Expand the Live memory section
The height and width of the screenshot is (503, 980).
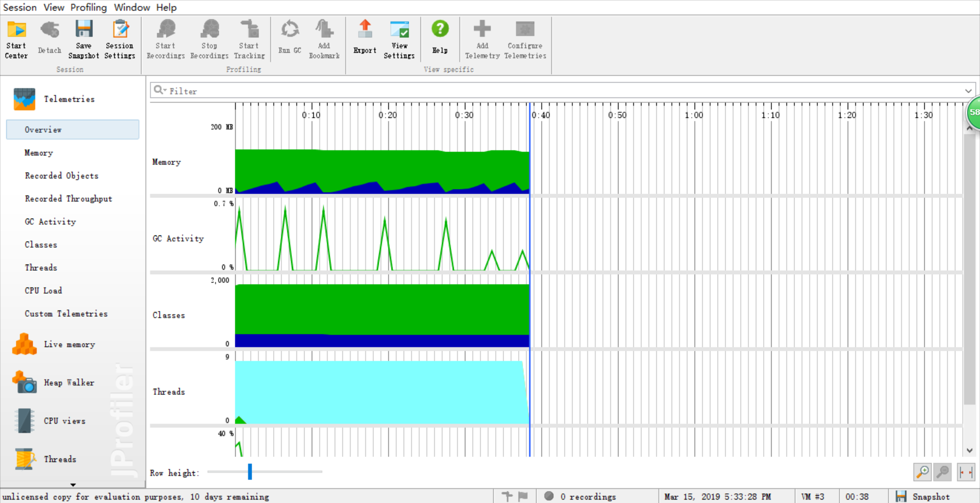click(69, 344)
